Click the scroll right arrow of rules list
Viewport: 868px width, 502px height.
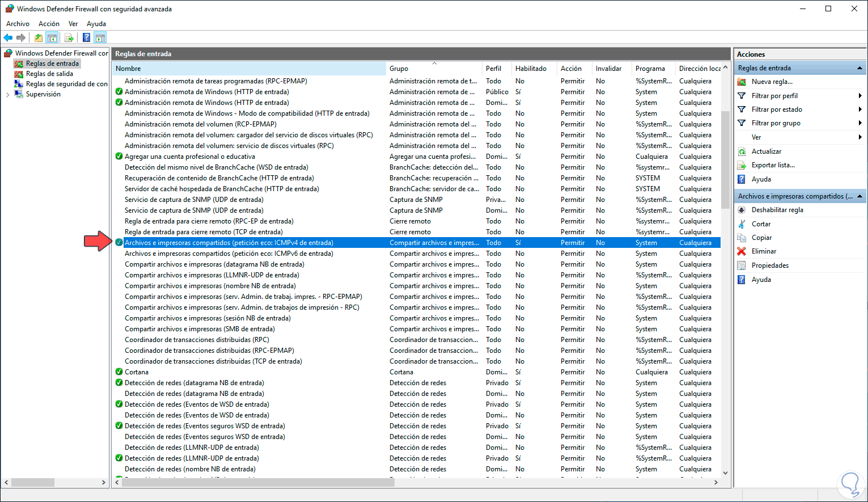[716, 482]
